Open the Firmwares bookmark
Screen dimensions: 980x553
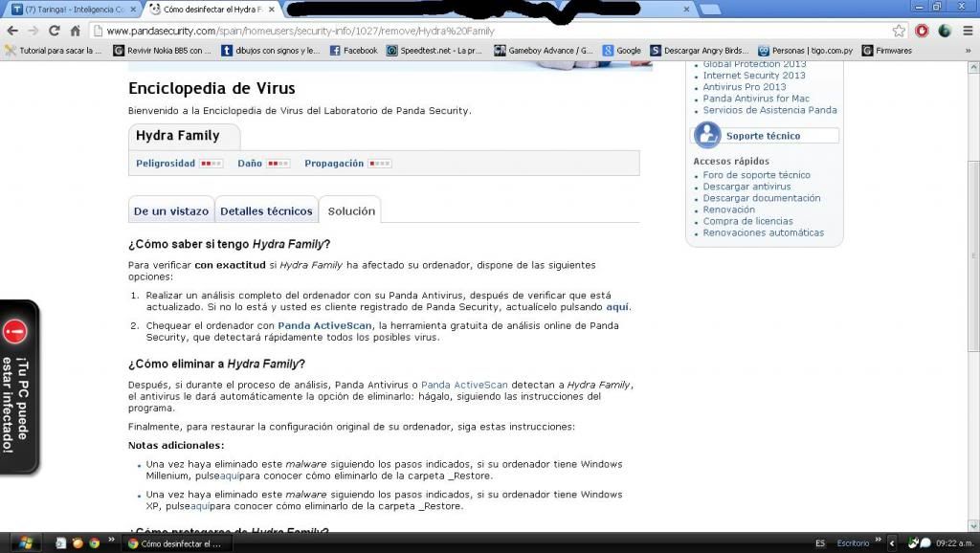point(887,51)
